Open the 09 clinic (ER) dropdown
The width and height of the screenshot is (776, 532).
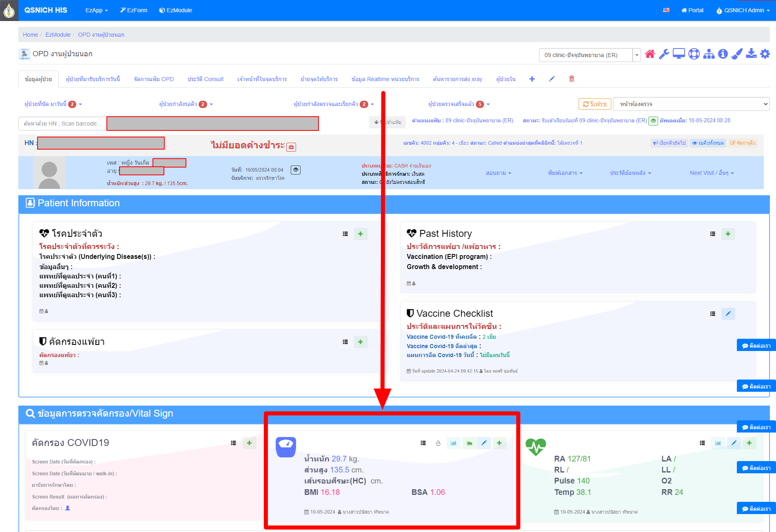click(589, 55)
